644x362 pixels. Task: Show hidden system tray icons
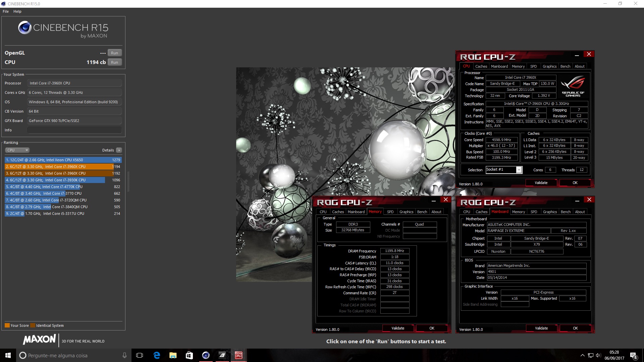582,355
